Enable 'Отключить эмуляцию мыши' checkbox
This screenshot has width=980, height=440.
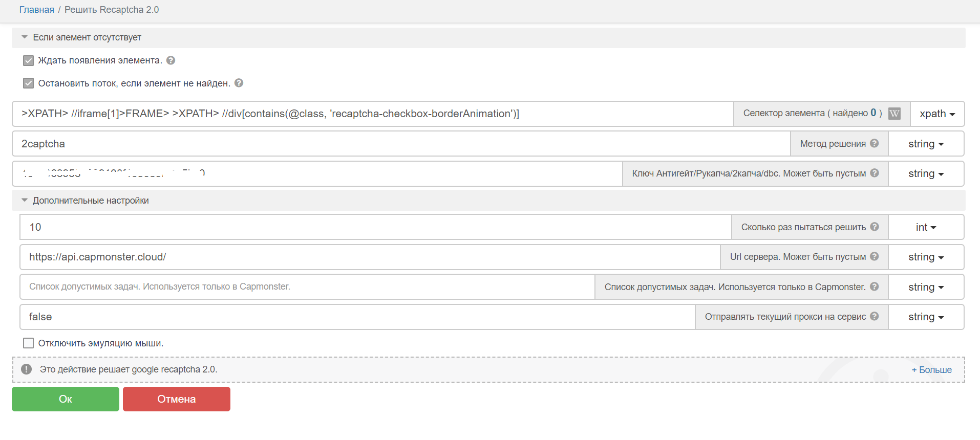(x=29, y=343)
